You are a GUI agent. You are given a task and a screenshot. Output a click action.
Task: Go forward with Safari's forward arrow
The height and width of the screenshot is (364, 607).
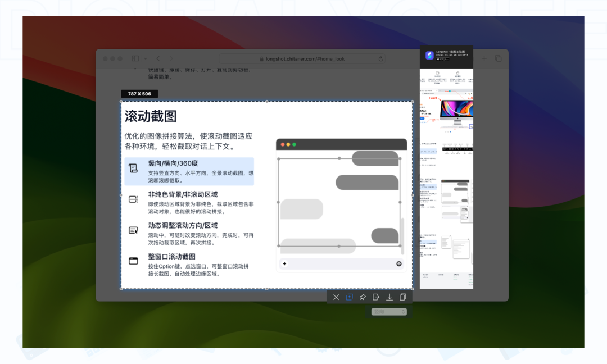pos(171,58)
